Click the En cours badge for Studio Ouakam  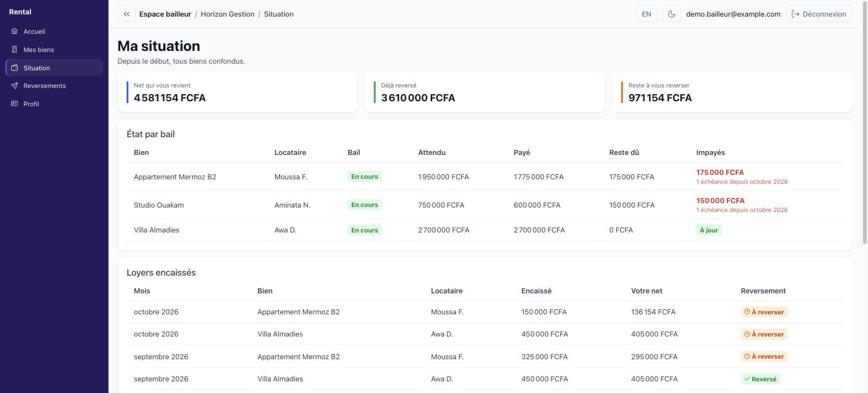(x=364, y=205)
